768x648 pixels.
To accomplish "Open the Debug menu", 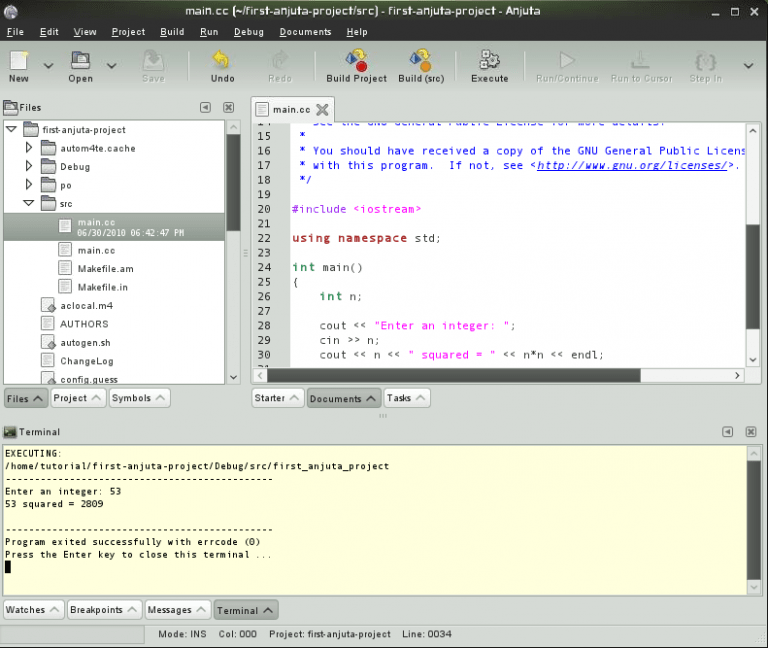I will (248, 32).
